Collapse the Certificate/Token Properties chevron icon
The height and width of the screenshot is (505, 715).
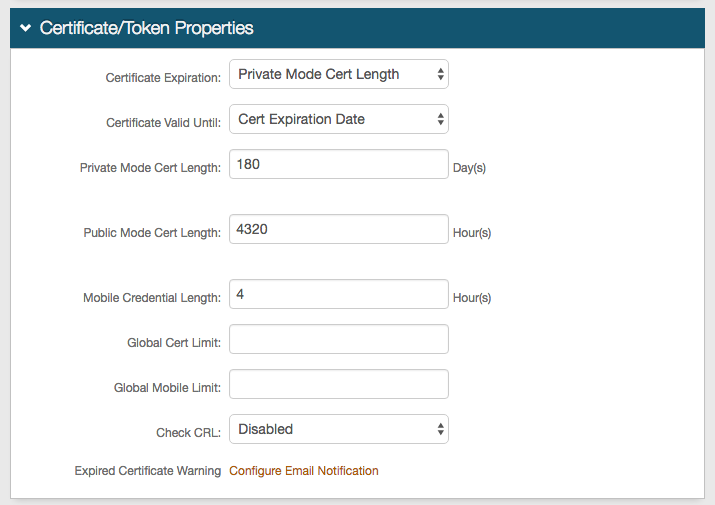25,28
